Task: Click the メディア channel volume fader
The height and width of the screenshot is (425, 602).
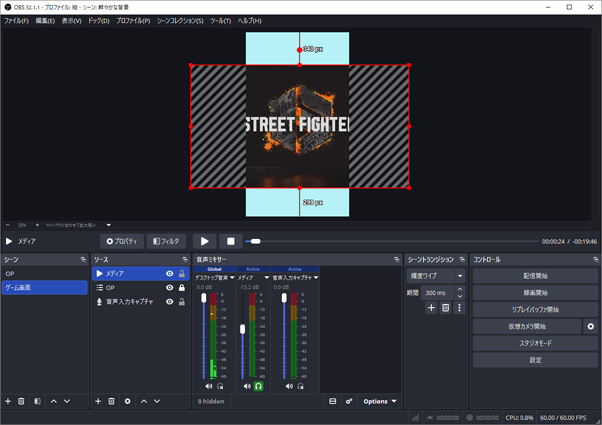Action: [x=243, y=330]
